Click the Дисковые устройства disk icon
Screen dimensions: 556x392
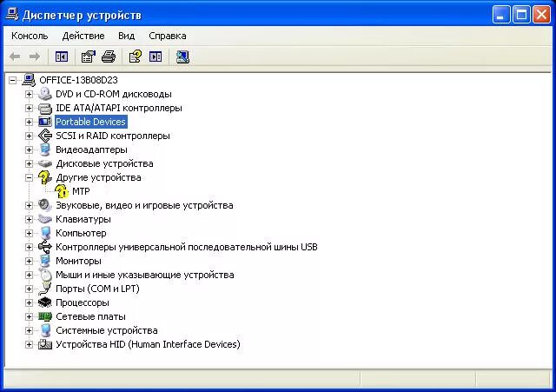click(x=45, y=163)
